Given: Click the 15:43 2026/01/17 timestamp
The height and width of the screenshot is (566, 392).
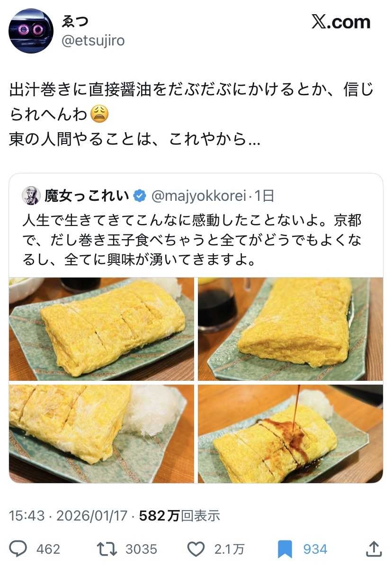Looking at the screenshot, I should point(68,515).
